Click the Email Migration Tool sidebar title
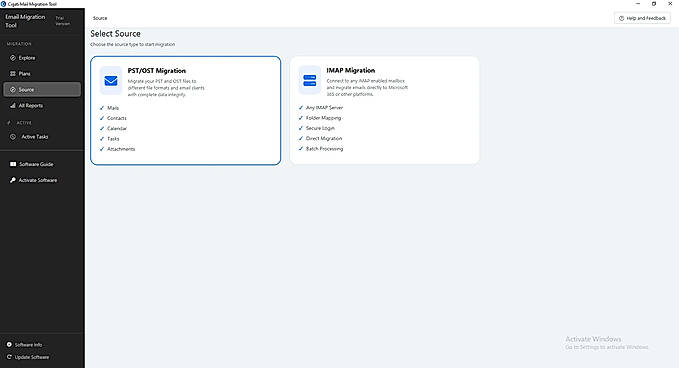Image resolution: width=679 pixels, height=368 pixels. pyautogui.click(x=25, y=21)
